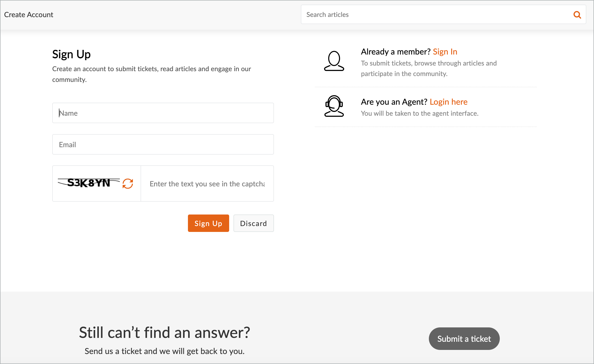Click the Sign Up form heading

[x=71, y=54]
